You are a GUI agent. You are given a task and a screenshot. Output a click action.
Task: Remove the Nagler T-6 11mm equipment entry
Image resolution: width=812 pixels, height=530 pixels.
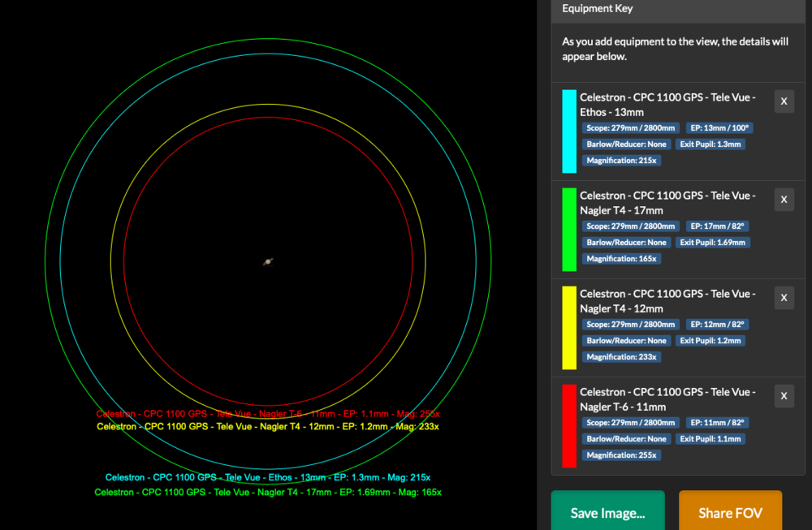point(784,396)
